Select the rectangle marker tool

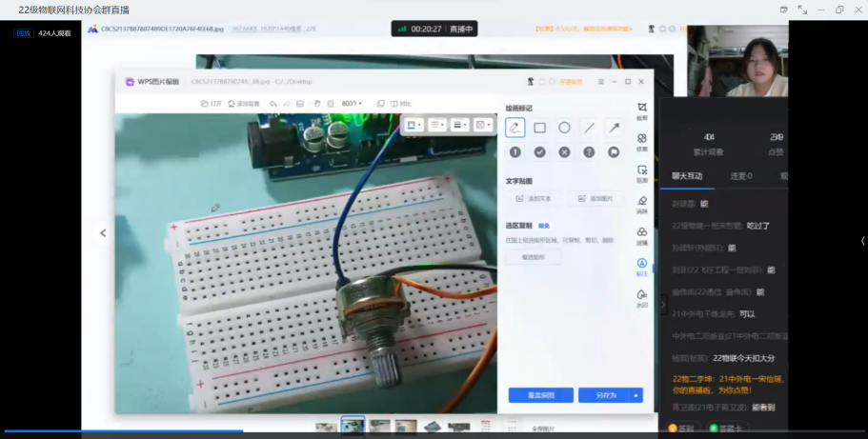click(539, 128)
